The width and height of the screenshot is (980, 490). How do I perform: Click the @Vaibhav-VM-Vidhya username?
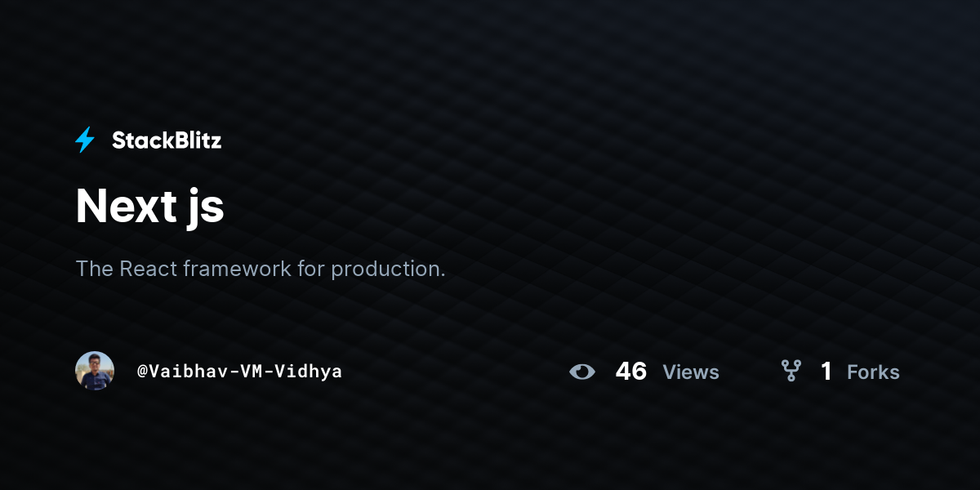pyautogui.click(x=239, y=371)
